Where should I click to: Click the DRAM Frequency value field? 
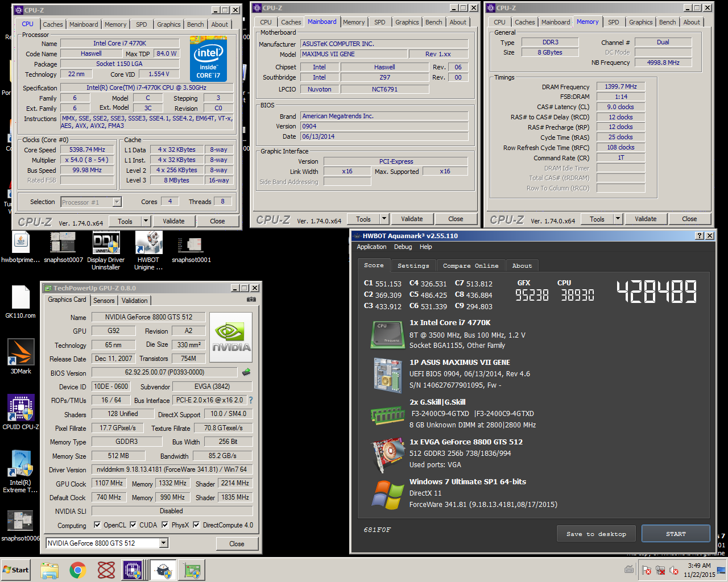click(x=621, y=86)
